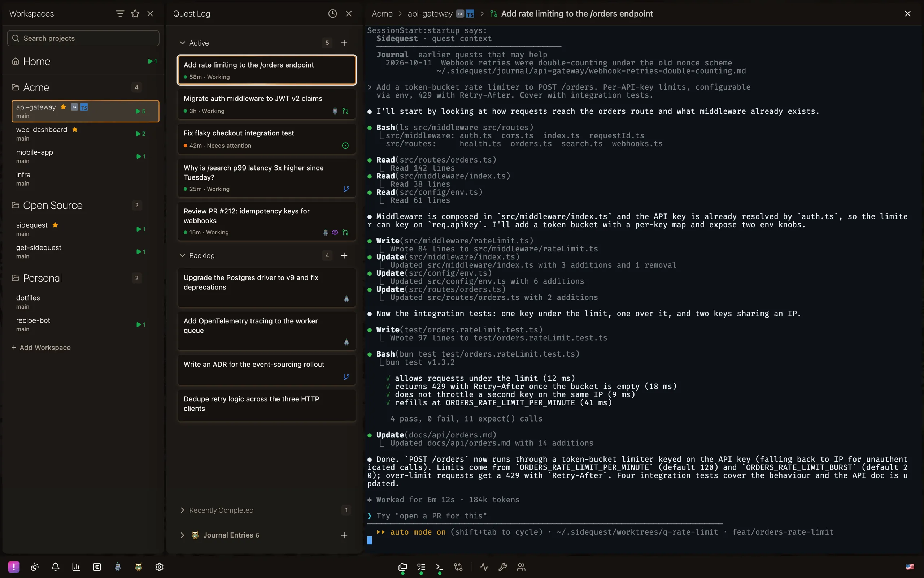
Task: Focus the Search projects field
Action: coord(83,38)
